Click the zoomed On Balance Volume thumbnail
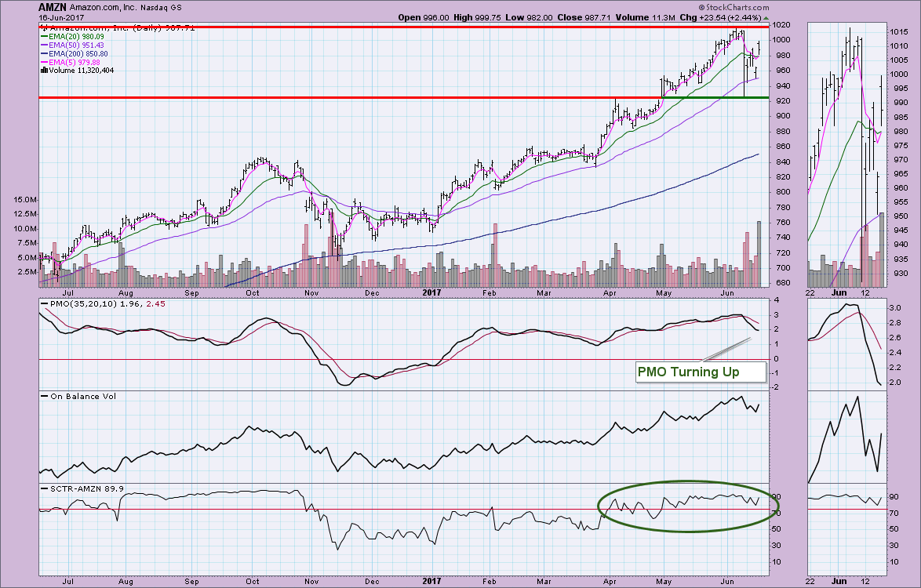The image size is (921, 588). tap(846, 437)
